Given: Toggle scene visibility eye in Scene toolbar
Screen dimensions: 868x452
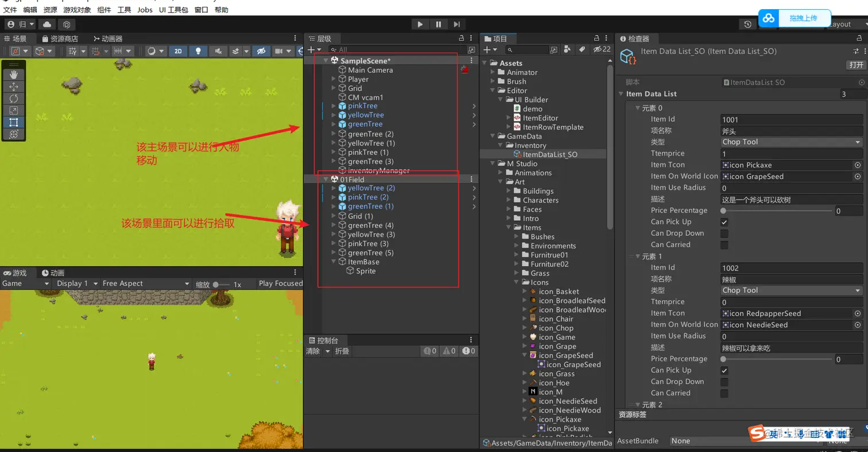Looking at the screenshot, I should pyautogui.click(x=261, y=51).
